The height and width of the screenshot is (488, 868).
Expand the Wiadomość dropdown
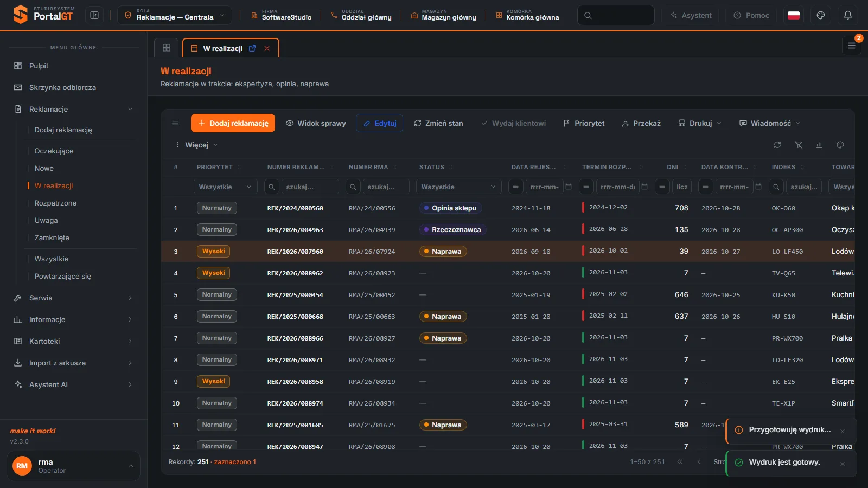click(770, 123)
